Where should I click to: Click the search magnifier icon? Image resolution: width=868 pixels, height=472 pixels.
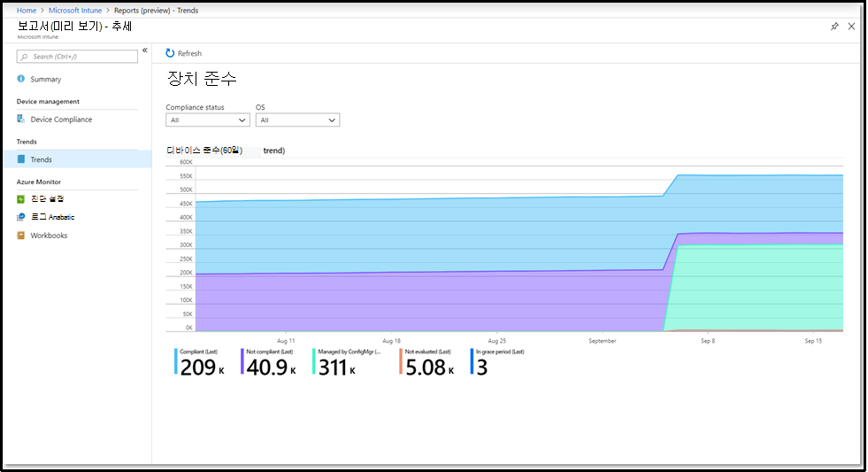[24, 57]
